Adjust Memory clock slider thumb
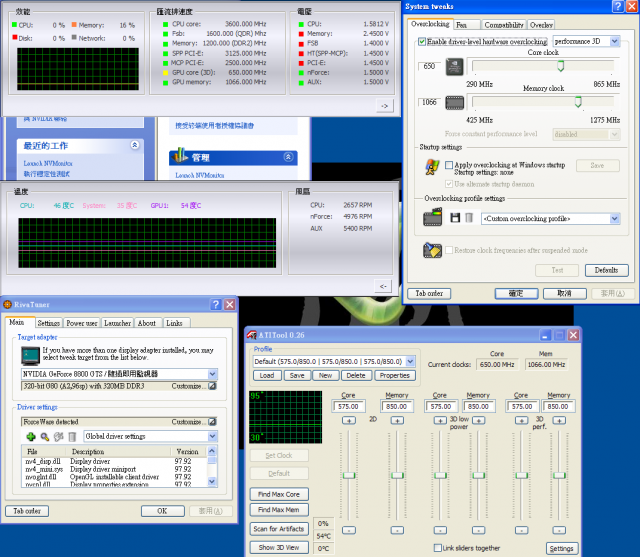 (x=578, y=102)
